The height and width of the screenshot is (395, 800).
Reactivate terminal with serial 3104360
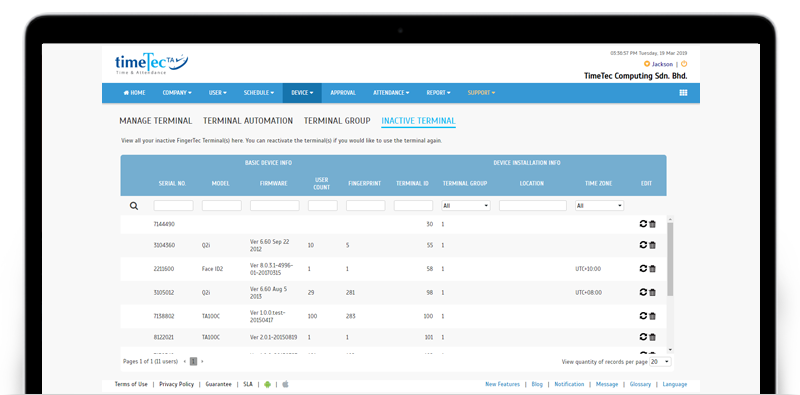click(643, 245)
